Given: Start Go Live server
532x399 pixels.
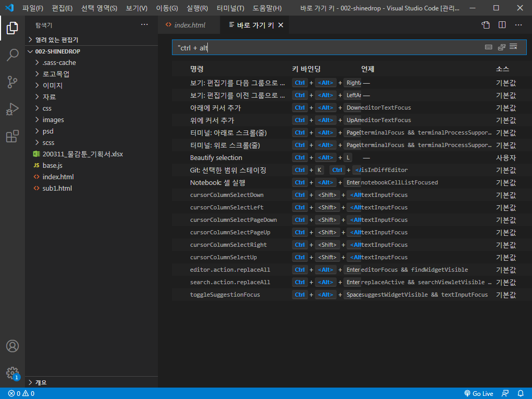Looking at the screenshot, I should pyautogui.click(x=478, y=394).
